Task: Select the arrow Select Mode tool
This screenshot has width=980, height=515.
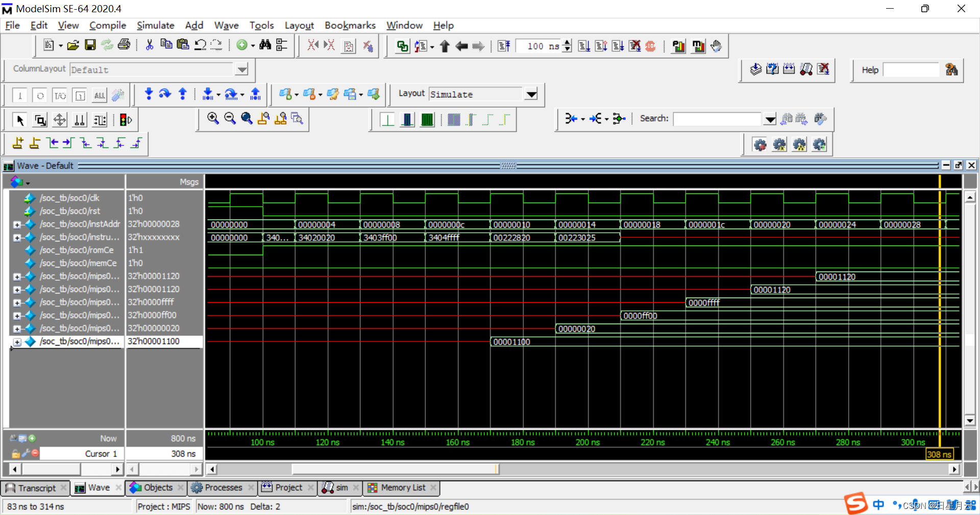Action: [x=20, y=120]
